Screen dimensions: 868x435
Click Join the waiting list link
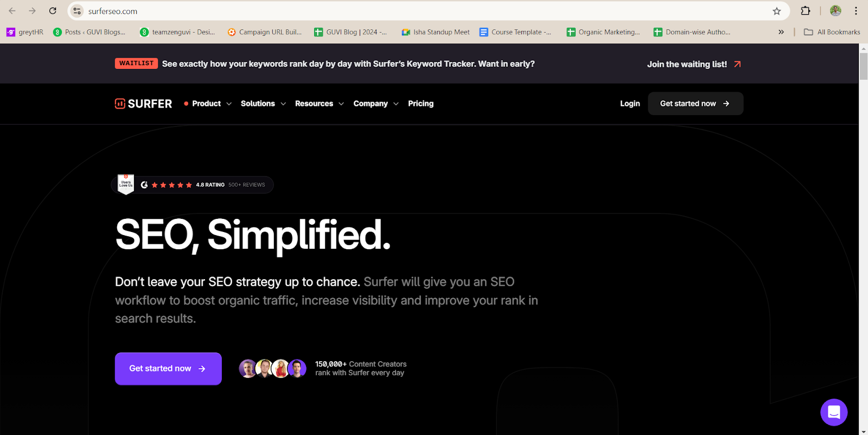pyautogui.click(x=687, y=64)
